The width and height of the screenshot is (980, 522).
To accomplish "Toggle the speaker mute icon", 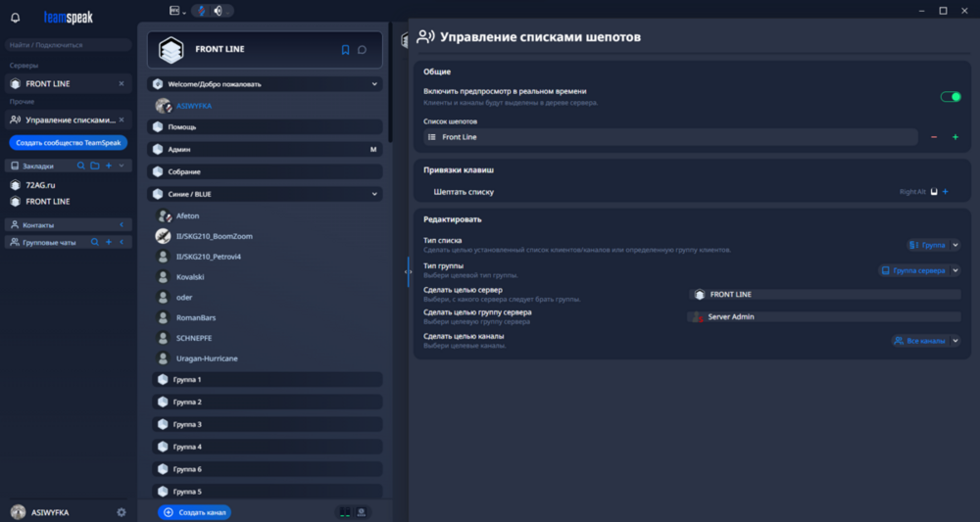I will coord(219,11).
